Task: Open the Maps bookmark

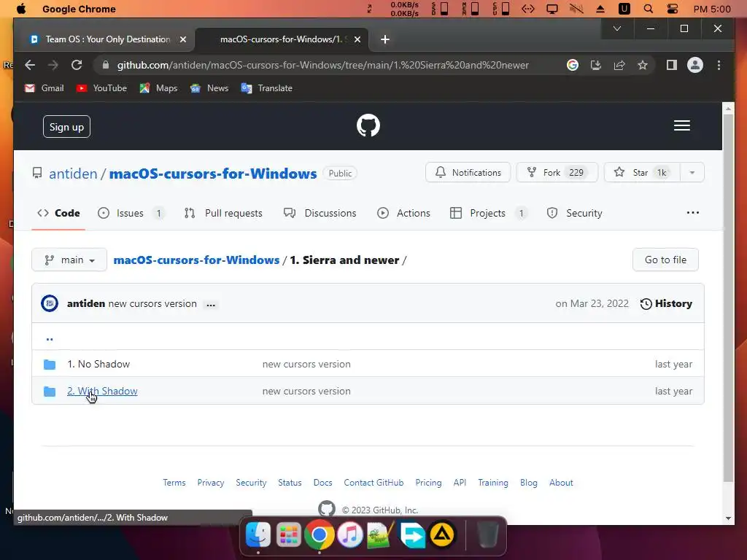Action: click(158, 88)
